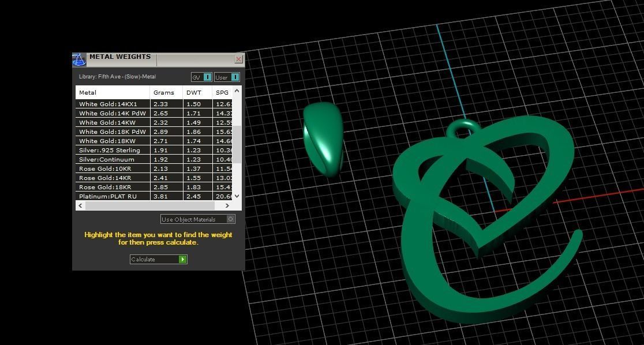This screenshot has height=345, width=644.
Task: Select the Platinum:PLAT RU row
Action: click(x=154, y=196)
